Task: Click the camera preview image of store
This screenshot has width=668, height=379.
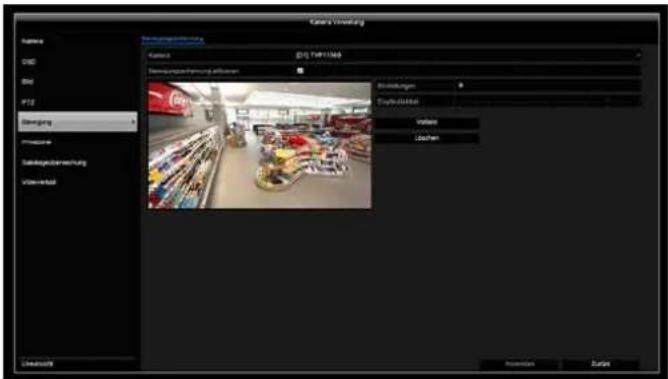Action: click(x=259, y=145)
